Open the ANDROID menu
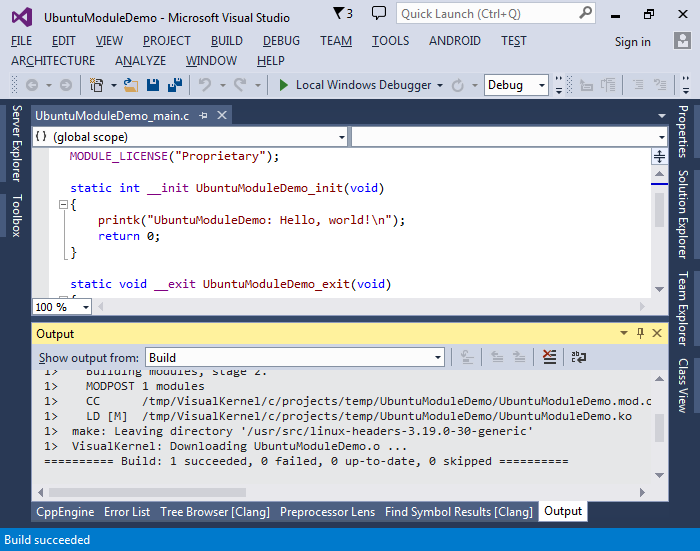The width and height of the screenshot is (700, 551). coord(455,41)
